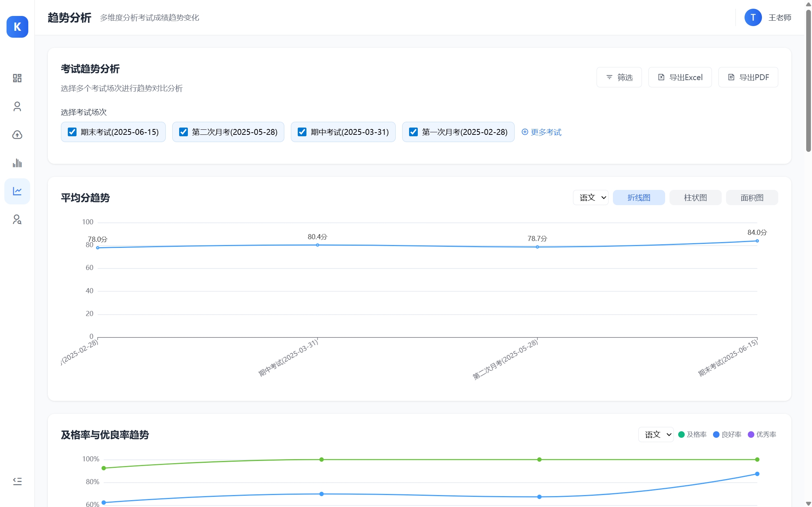Screen dimensions: 812x507
Task: Click the T avatar for 王老师
Action: [753, 17]
